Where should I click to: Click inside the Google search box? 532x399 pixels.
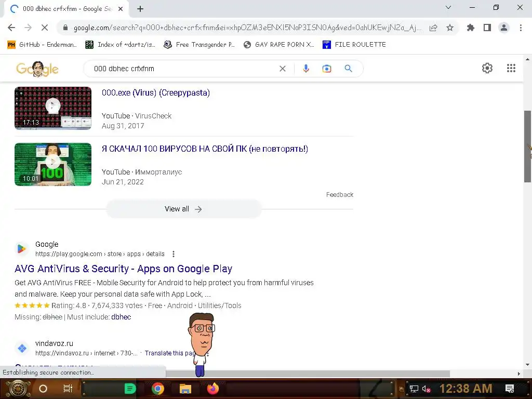point(185,69)
